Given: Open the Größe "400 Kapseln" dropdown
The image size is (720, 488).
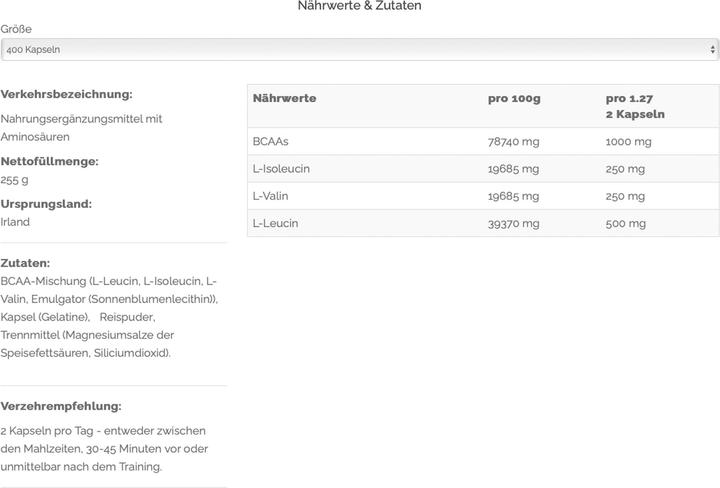Looking at the screenshot, I should click(359, 49).
